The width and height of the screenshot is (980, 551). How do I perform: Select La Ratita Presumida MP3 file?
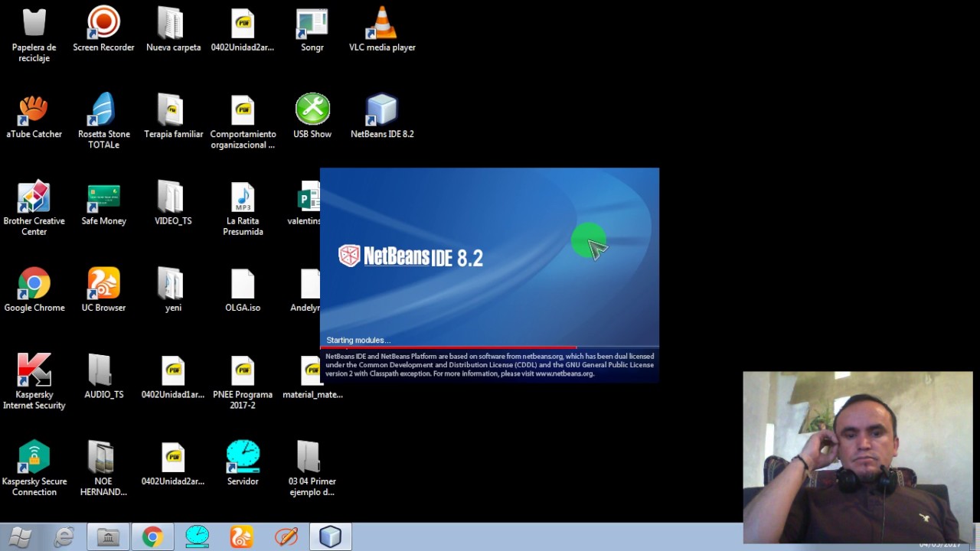pos(243,208)
